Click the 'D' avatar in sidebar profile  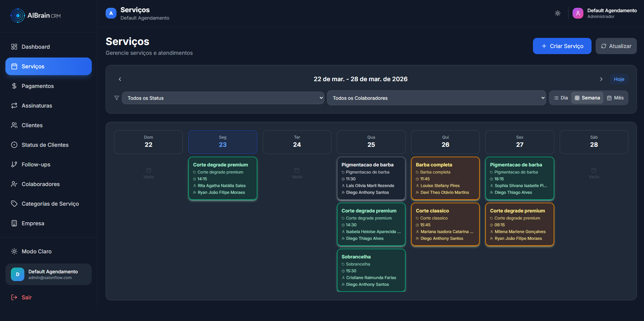pyautogui.click(x=18, y=274)
